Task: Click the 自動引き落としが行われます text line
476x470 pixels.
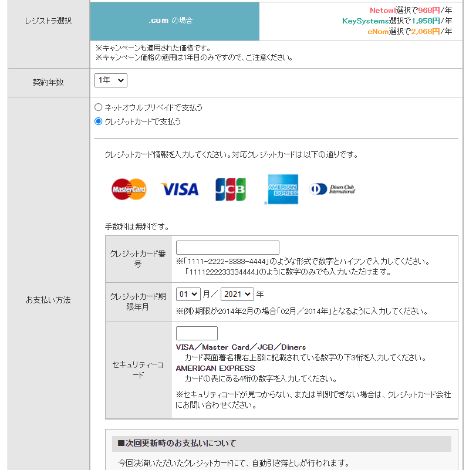Action: (x=234, y=463)
